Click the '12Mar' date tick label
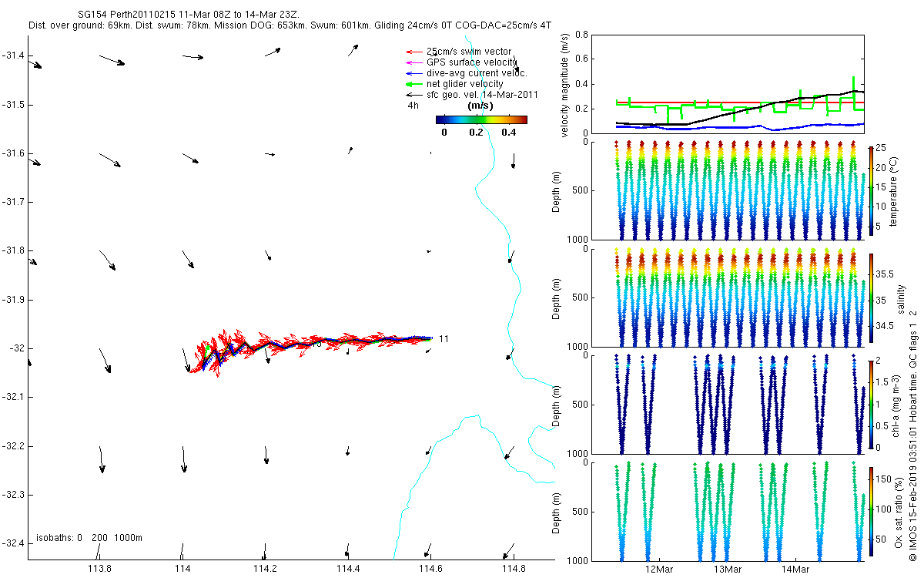This screenshot has height=578, width=924. pos(660,570)
